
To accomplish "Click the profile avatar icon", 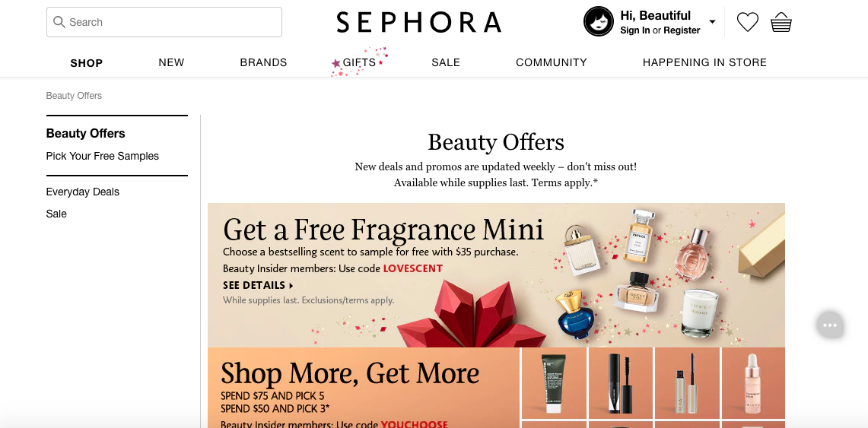I will (599, 21).
